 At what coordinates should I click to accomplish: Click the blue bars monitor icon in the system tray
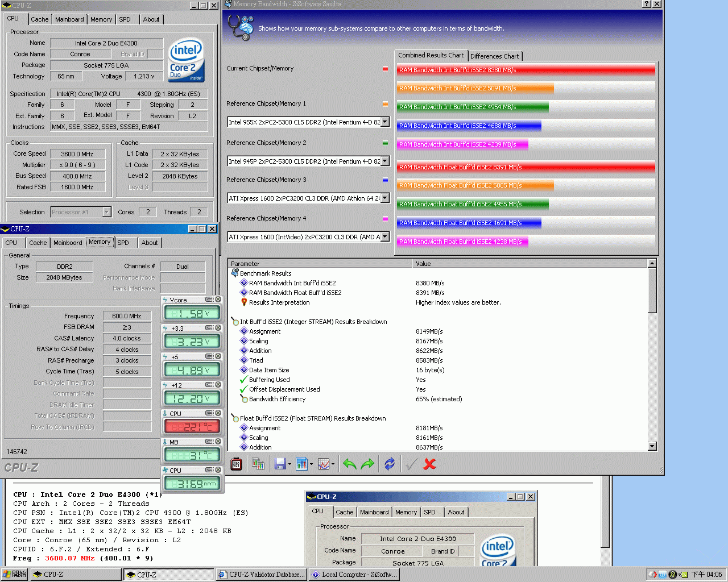[x=663, y=575]
